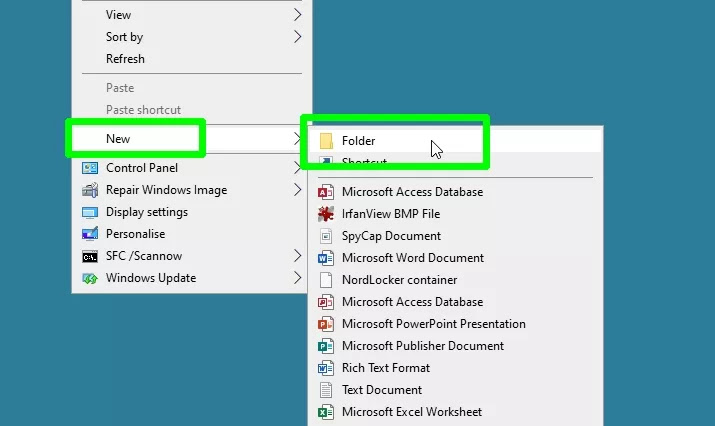Expand the SFC /Scannow submenu arrow
Screen dimensions: 715x426
click(x=297, y=256)
